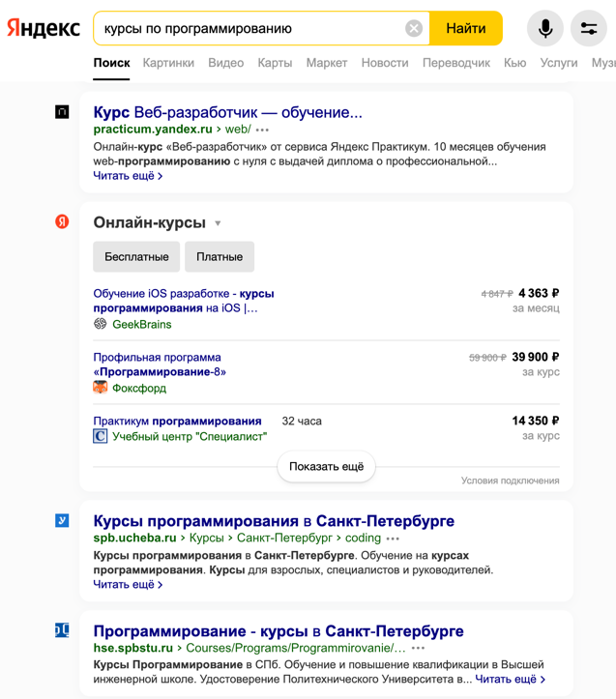Open options menu next to practicum.yandex.ru
The width and height of the screenshot is (616, 699).
[x=263, y=130]
